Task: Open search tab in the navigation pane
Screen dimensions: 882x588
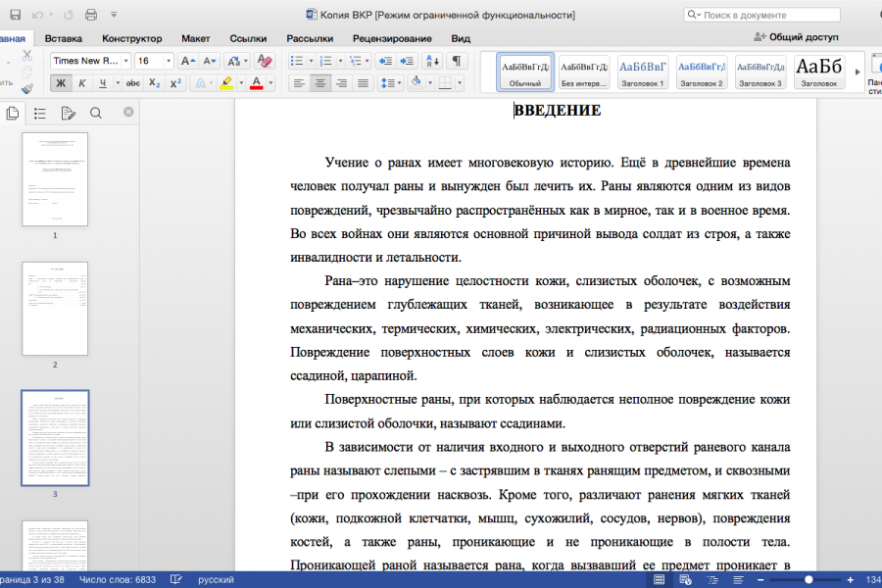Action: point(95,113)
